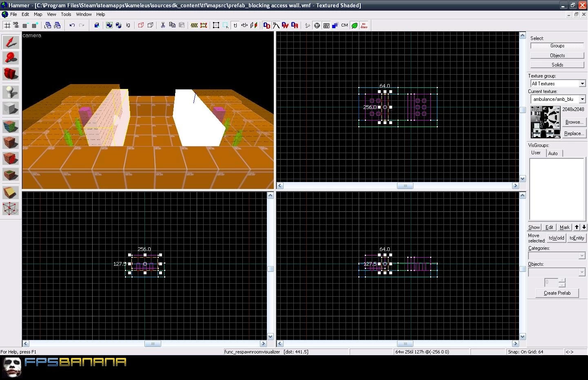The image size is (588, 380).
Task: Open the Map menu
Action: click(x=38, y=14)
